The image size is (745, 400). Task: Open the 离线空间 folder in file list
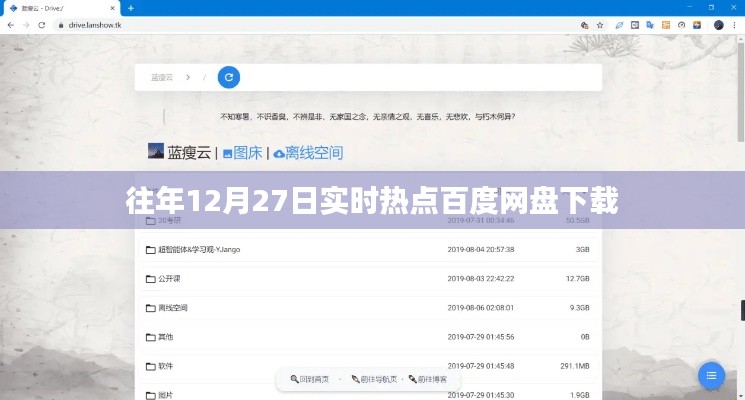coord(172,308)
